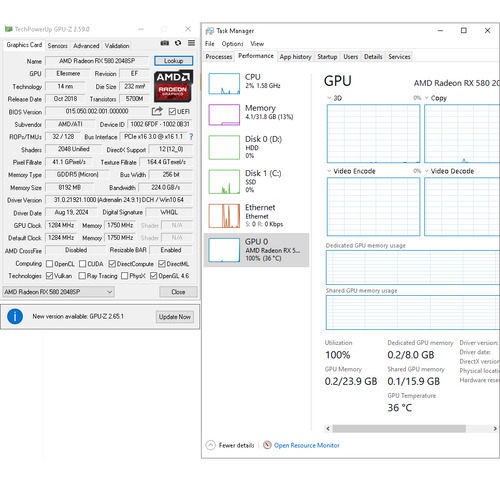Click the Open Resource Monitor icon
The width and height of the screenshot is (500, 480).
267,445
